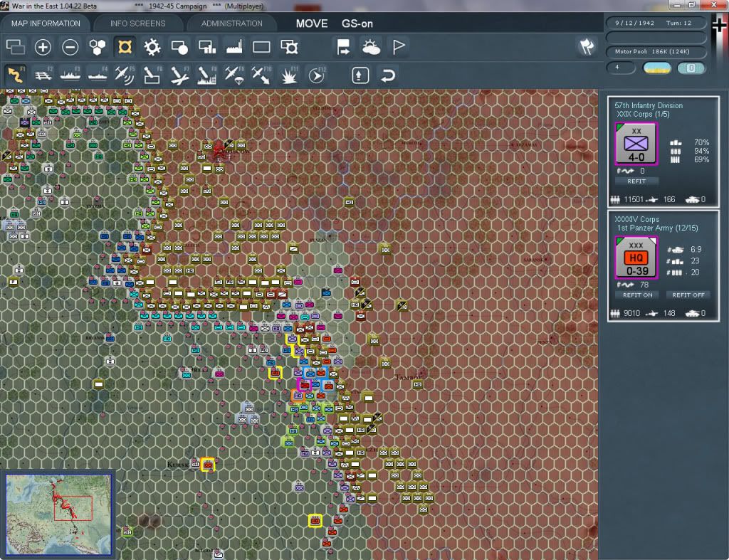Toggle the hex grid display icon
The width and height of the screenshot is (729, 560).
[x=97, y=47]
